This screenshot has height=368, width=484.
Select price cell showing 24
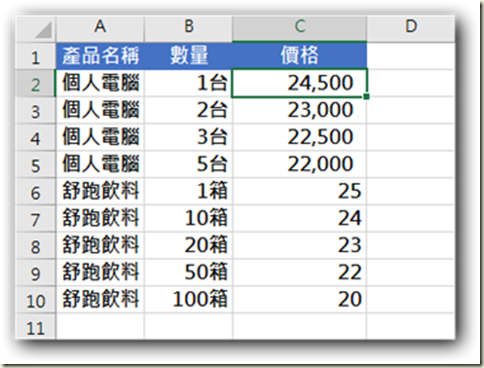[x=299, y=219]
